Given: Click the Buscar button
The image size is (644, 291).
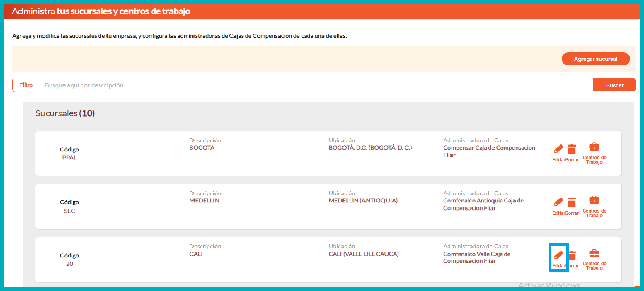Looking at the screenshot, I should pyautogui.click(x=614, y=85).
